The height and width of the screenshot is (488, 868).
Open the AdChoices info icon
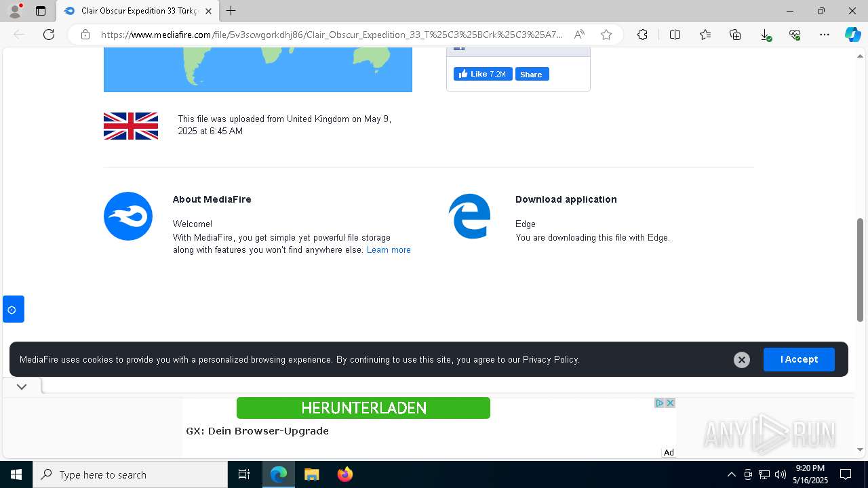[659, 403]
